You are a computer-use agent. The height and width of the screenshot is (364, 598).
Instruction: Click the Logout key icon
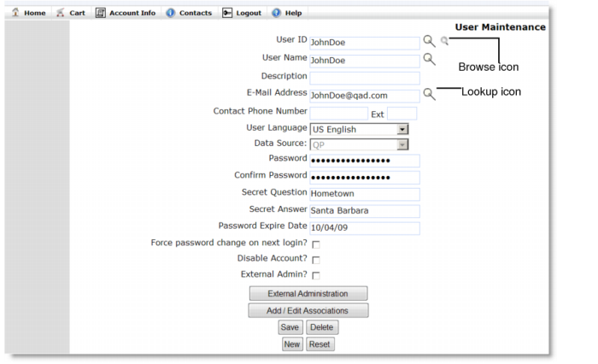coord(227,13)
